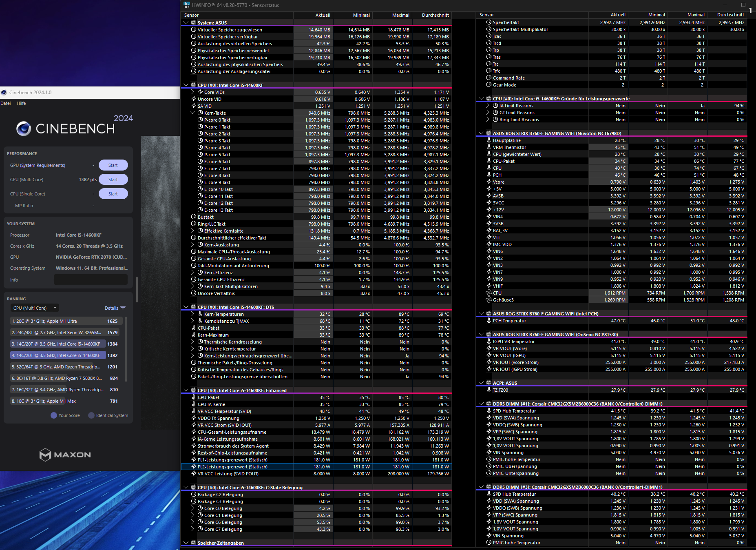Screen dimensions: 756x550
Task: Collapse the Intel Core i5-14600KF: DTS group
Action: 186,307
